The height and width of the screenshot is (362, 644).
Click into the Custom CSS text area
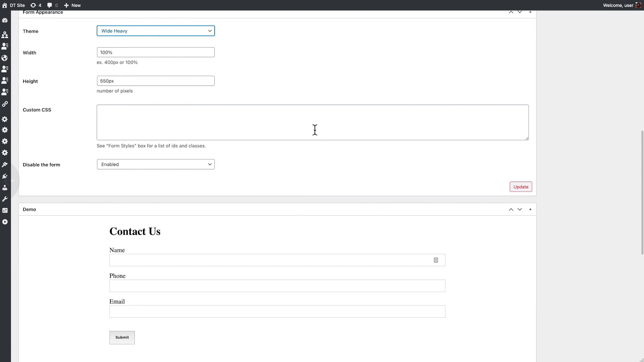[x=312, y=122]
